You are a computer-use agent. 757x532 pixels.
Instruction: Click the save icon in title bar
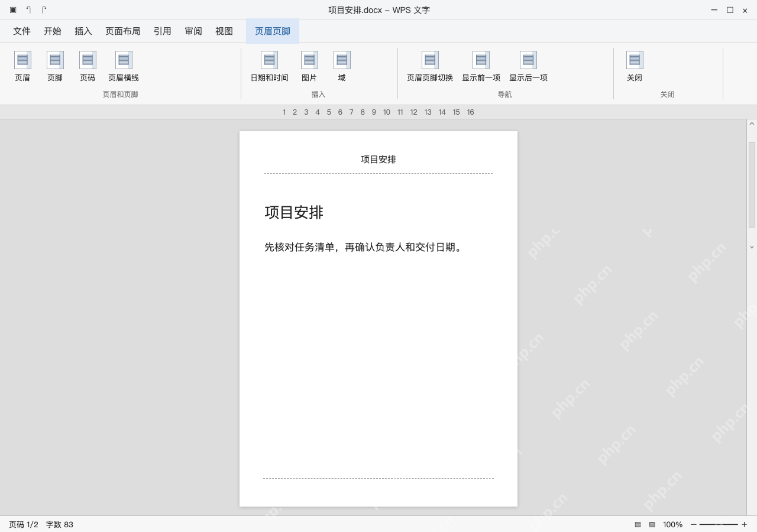point(13,9)
